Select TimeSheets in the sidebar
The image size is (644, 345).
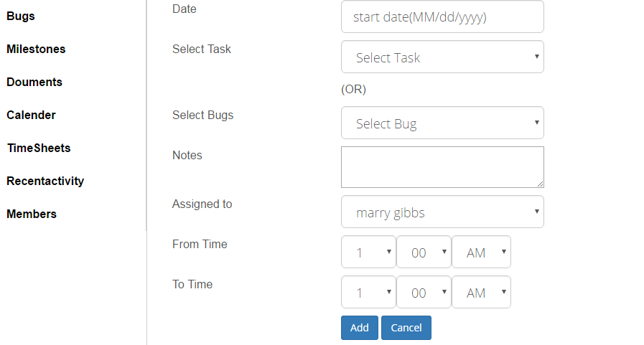click(39, 148)
